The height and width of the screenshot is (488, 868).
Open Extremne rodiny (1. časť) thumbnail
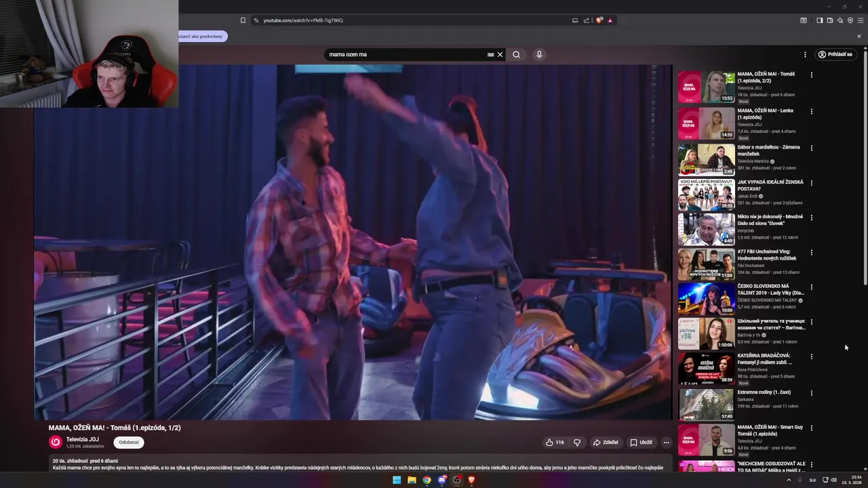[706, 405]
